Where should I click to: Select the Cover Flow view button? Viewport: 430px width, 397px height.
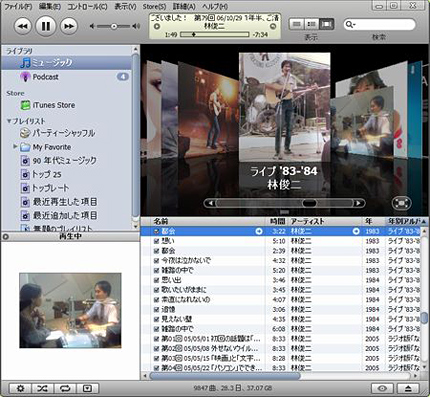[327, 24]
